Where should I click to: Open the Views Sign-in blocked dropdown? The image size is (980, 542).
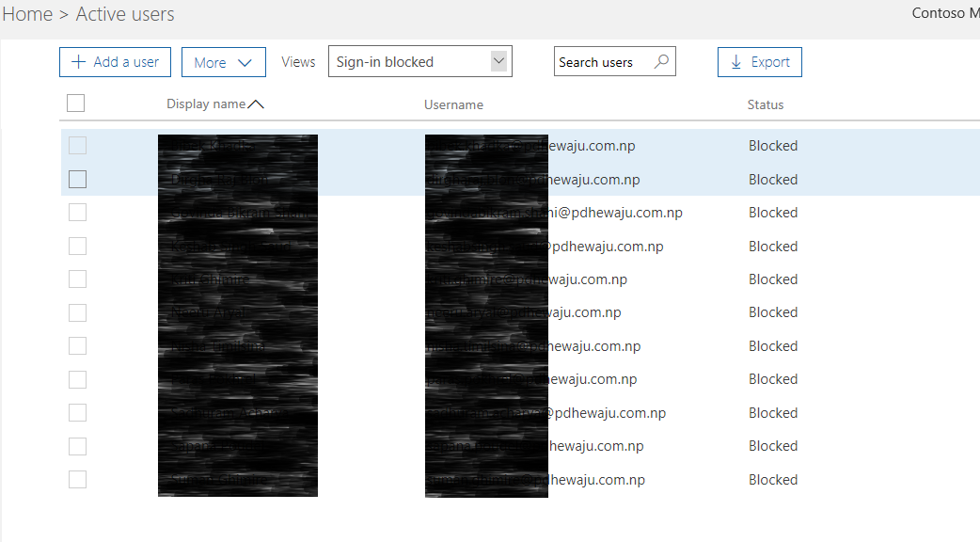(420, 61)
